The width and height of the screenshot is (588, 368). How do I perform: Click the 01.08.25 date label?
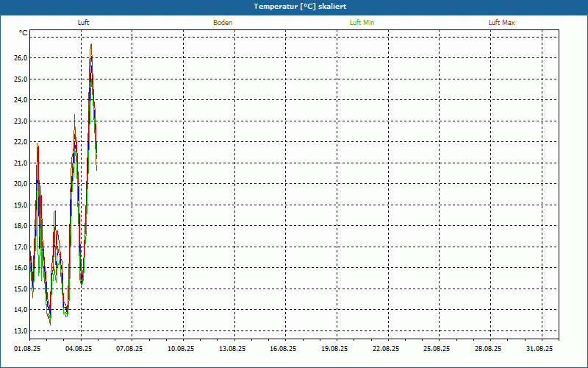[x=27, y=349]
